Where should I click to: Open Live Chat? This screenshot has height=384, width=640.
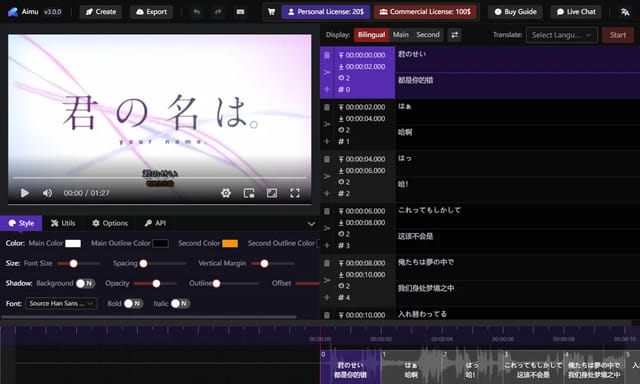(x=576, y=12)
